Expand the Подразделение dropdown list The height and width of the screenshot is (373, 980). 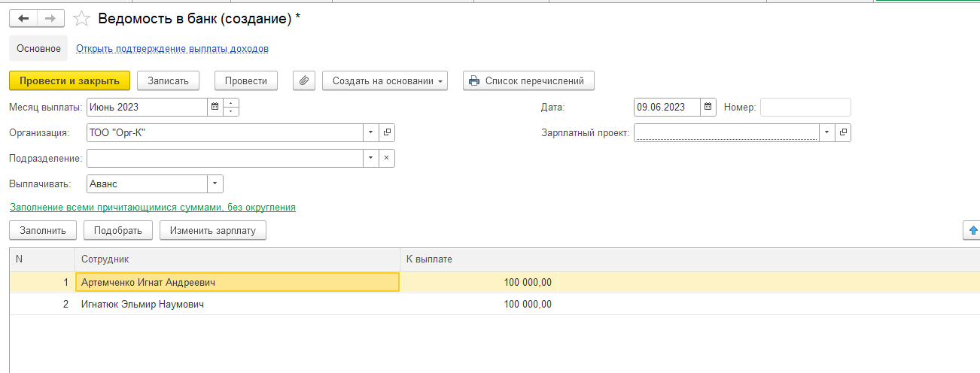coord(370,159)
